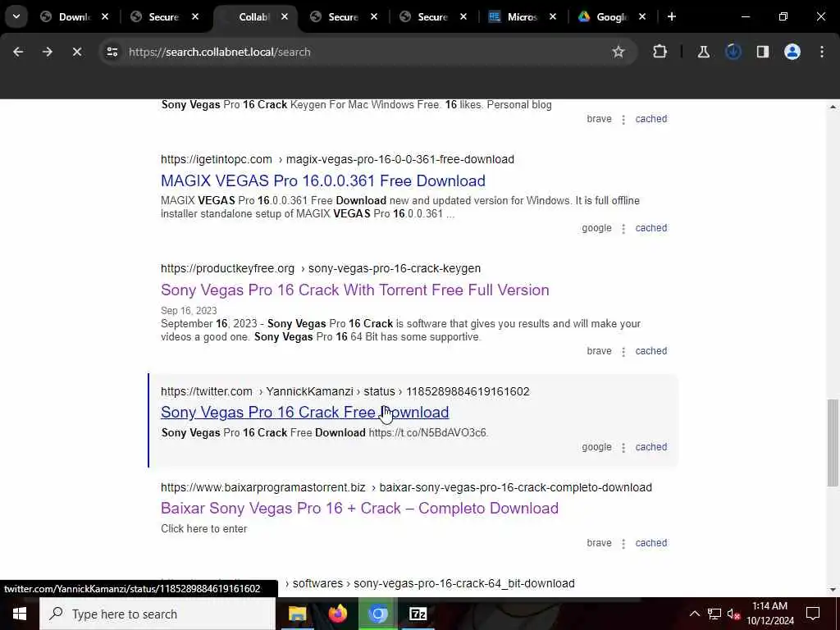This screenshot has height=630, width=840.
Task: Click the Sep 16, 2023 date text
Action: tap(189, 311)
